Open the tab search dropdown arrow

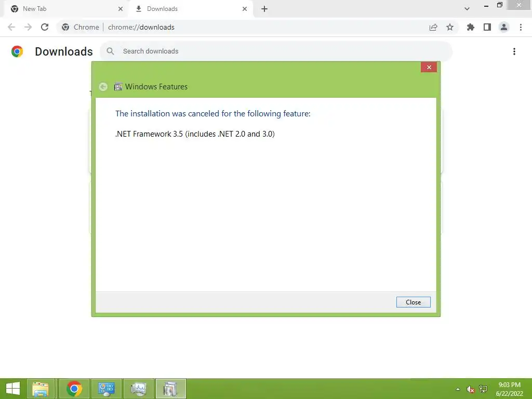coord(467,9)
